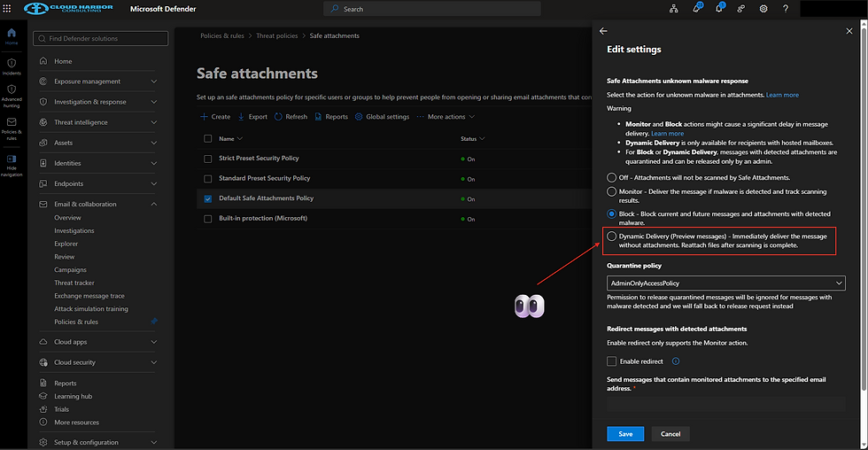Click the Enable redirect info icon
The width and height of the screenshot is (868, 450).
[675, 361]
